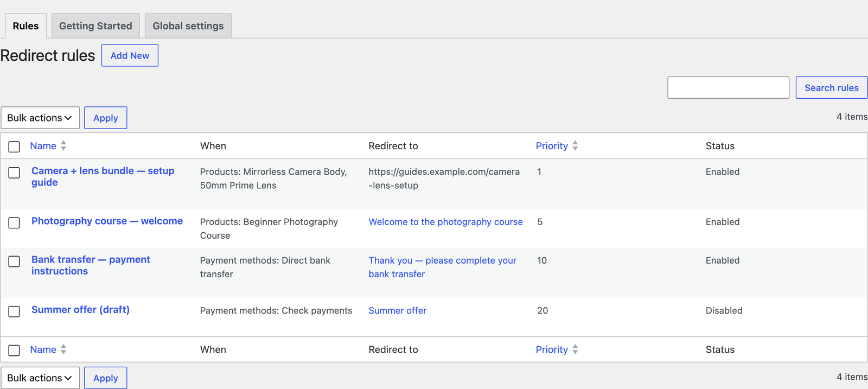Tick the select-all checkbox in header row
This screenshot has height=389, width=868.
(14, 146)
